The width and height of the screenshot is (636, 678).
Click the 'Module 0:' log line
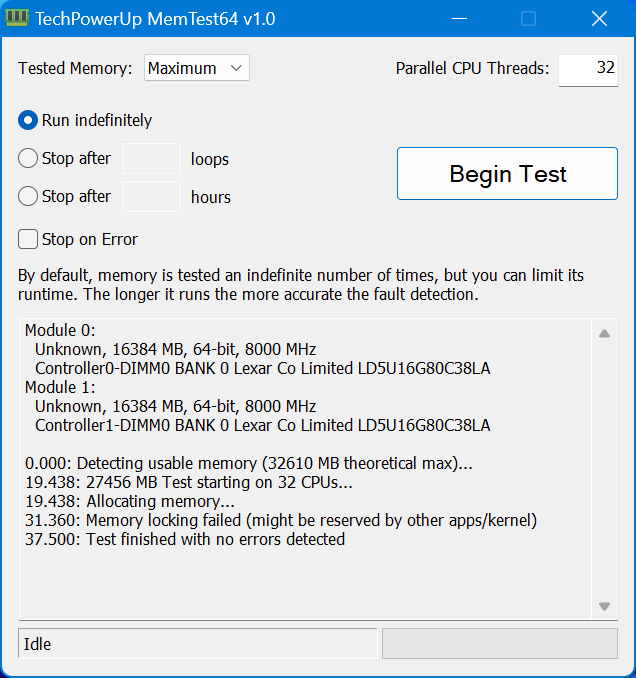click(60, 330)
